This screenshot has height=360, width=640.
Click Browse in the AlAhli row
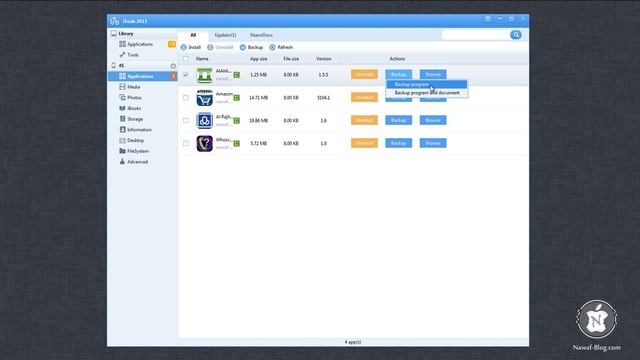click(x=433, y=74)
